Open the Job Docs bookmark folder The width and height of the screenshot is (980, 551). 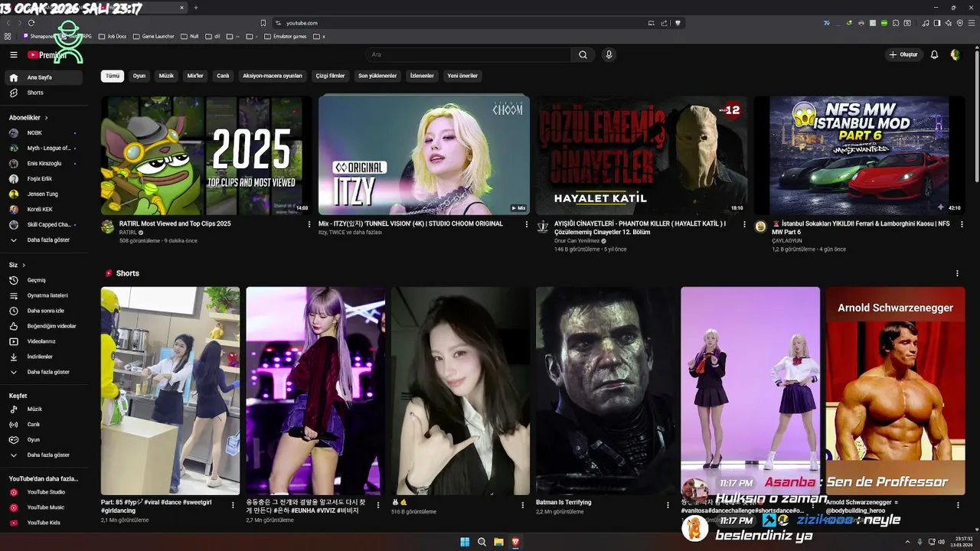pyautogui.click(x=112, y=36)
